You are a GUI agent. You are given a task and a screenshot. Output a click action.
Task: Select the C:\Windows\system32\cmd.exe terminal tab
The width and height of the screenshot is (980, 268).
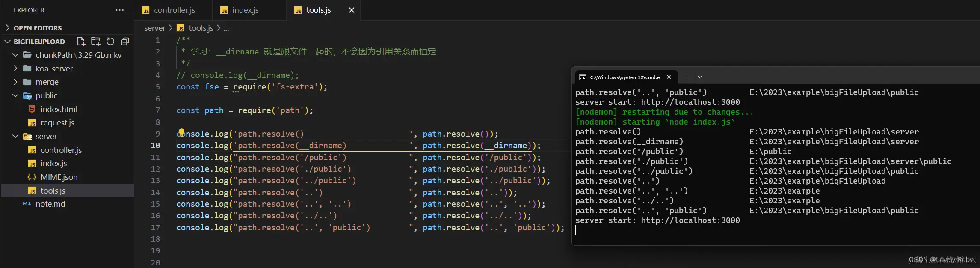(x=626, y=77)
